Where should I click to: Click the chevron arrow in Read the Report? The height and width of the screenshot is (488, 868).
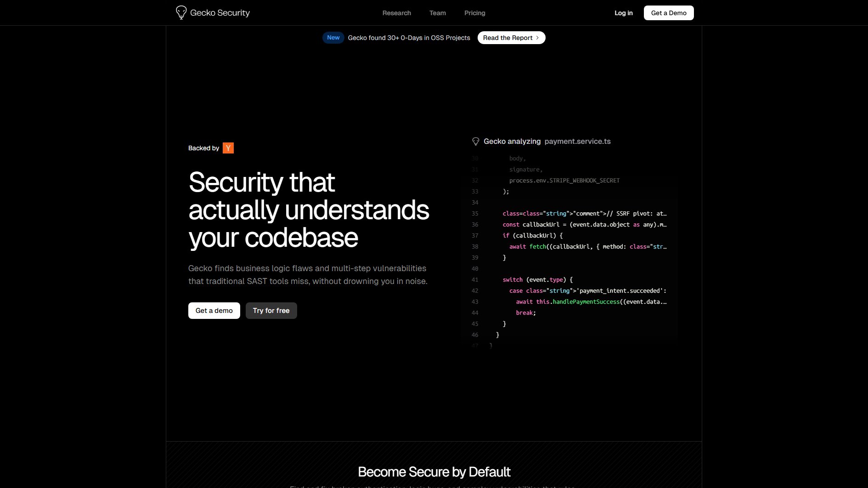[x=537, y=38]
